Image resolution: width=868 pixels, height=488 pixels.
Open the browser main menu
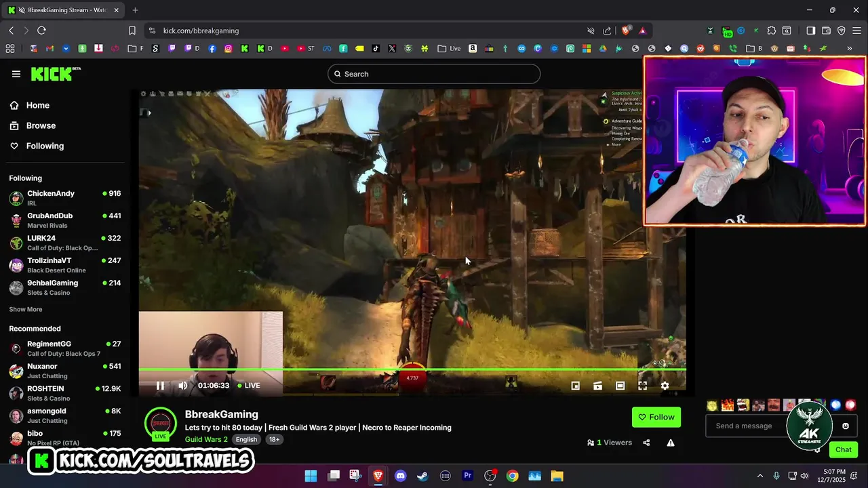tap(857, 30)
